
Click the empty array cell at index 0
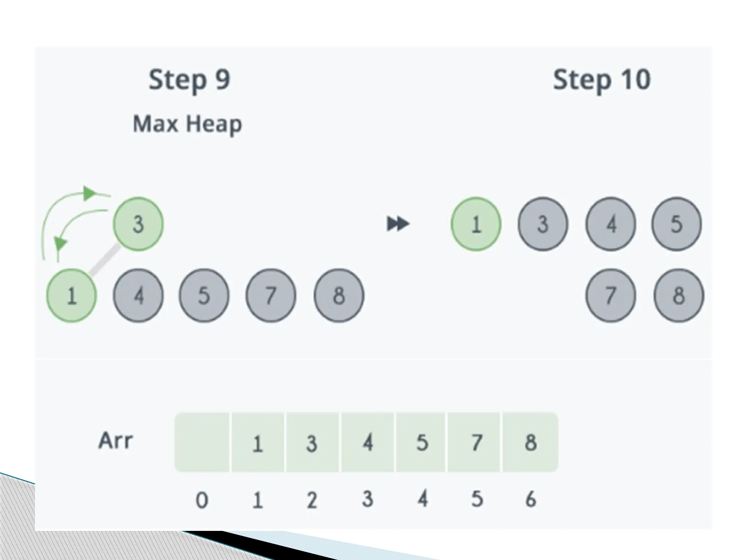[202, 442]
